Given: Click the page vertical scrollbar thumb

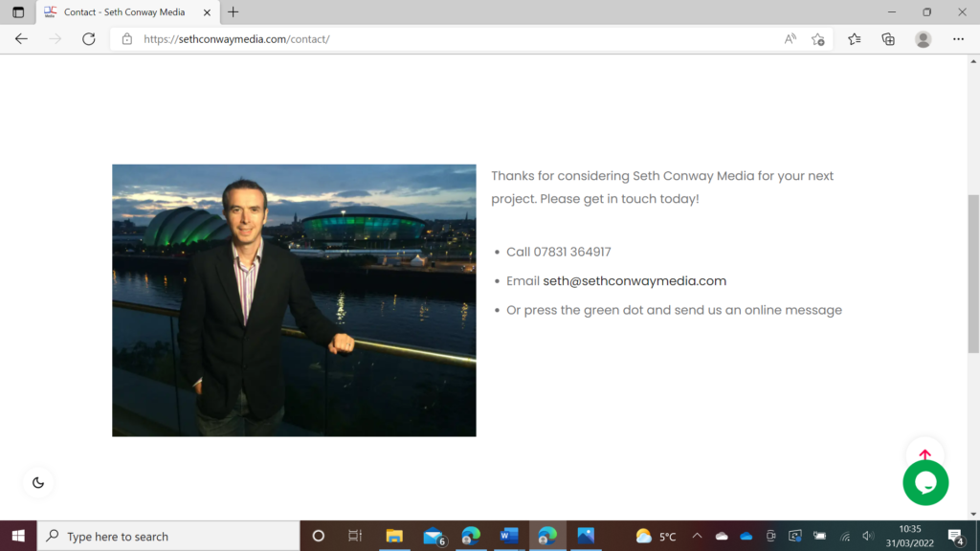Looking at the screenshot, I should click(x=973, y=274).
